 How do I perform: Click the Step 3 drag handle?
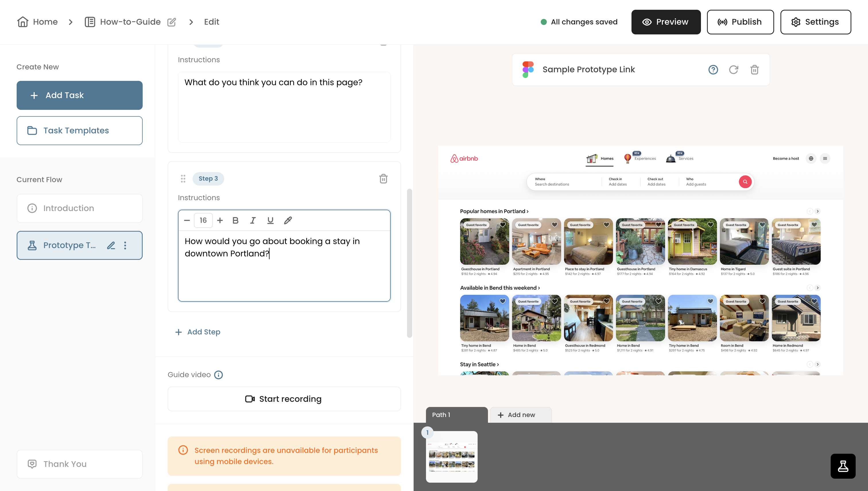click(x=183, y=178)
